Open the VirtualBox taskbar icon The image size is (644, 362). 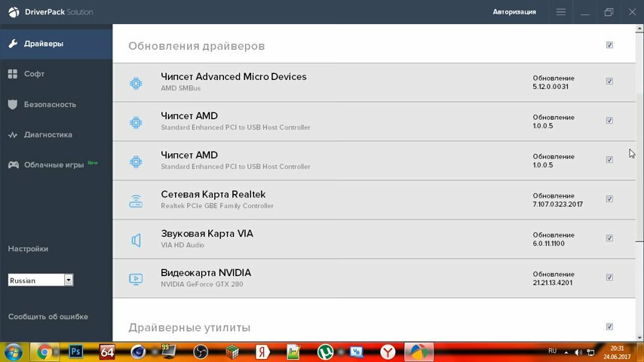pyautogui.click(x=356, y=351)
